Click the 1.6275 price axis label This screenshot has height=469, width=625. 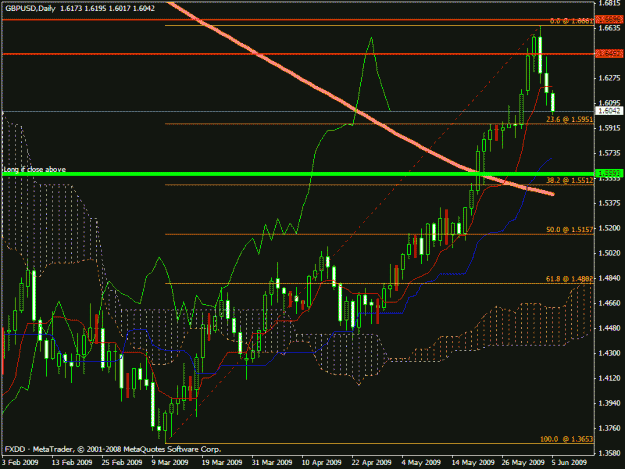(x=609, y=78)
